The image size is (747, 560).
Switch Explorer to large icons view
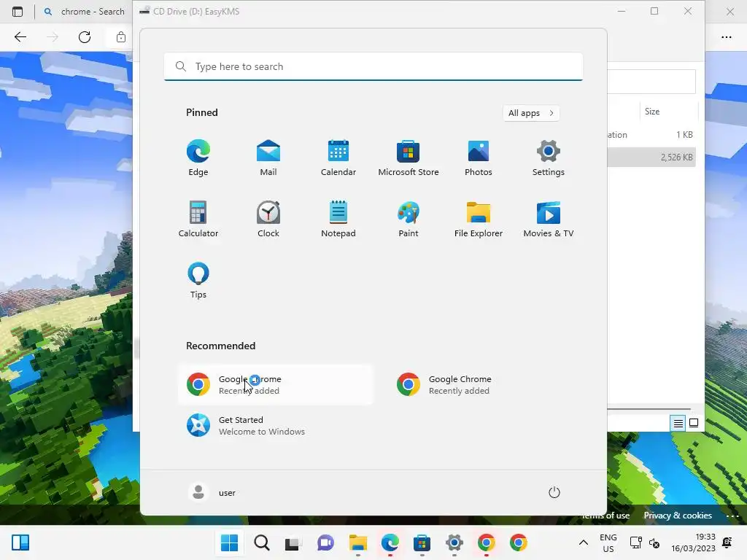click(x=694, y=423)
